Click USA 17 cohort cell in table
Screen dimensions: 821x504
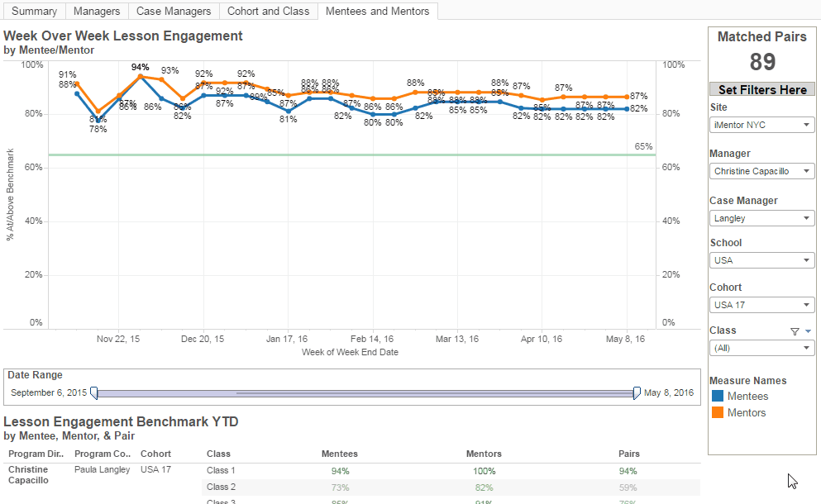click(155, 469)
